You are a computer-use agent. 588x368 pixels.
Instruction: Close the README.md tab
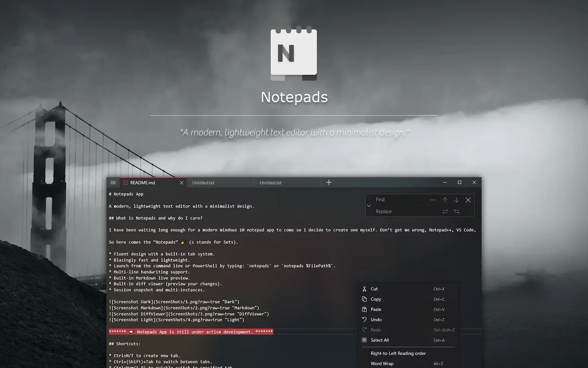[182, 183]
